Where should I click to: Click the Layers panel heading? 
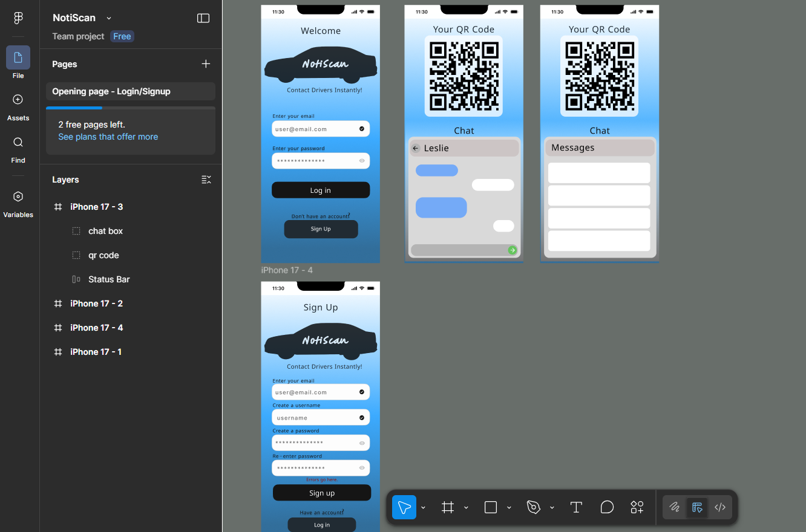click(x=65, y=180)
